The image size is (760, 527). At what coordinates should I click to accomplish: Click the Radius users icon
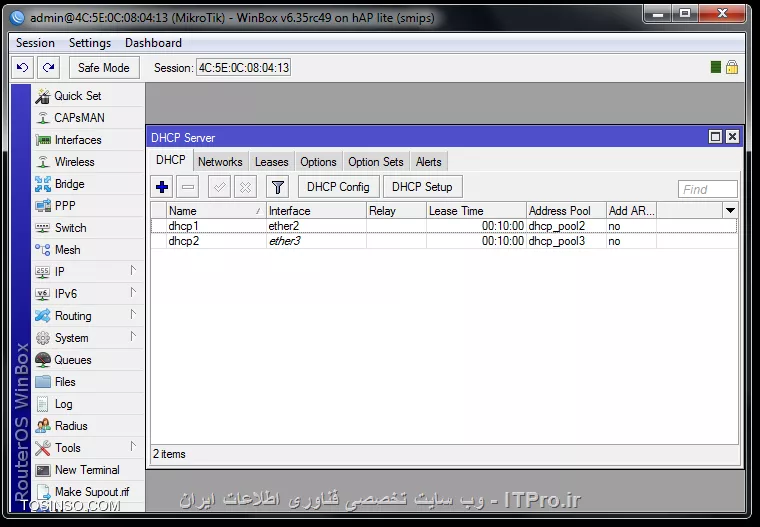click(x=43, y=426)
